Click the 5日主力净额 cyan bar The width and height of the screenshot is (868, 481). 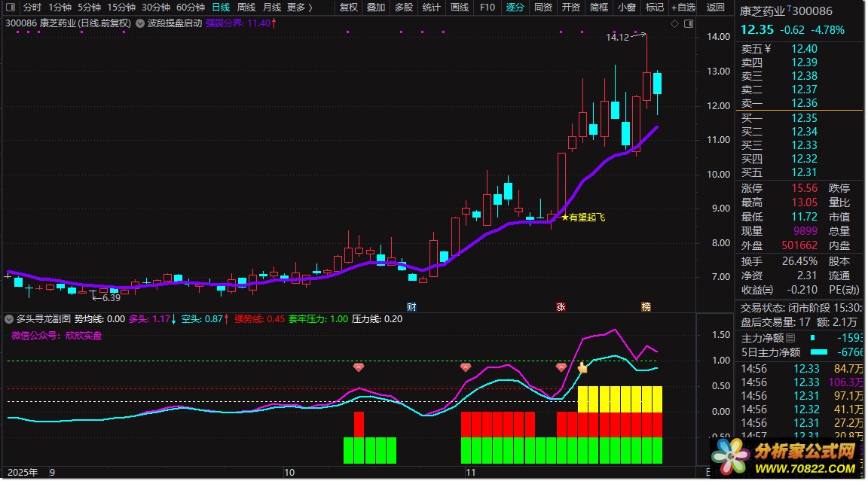(819, 352)
